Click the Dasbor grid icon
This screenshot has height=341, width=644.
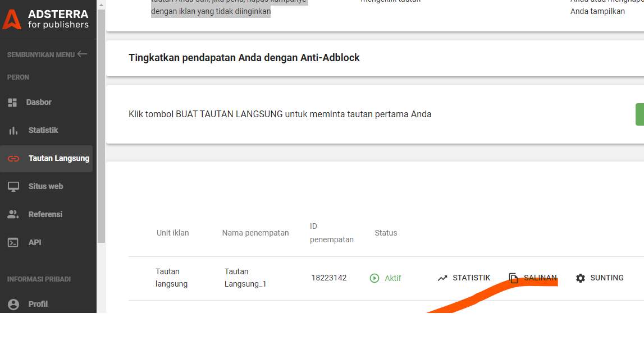pyautogui.click(x=13, y=103)
